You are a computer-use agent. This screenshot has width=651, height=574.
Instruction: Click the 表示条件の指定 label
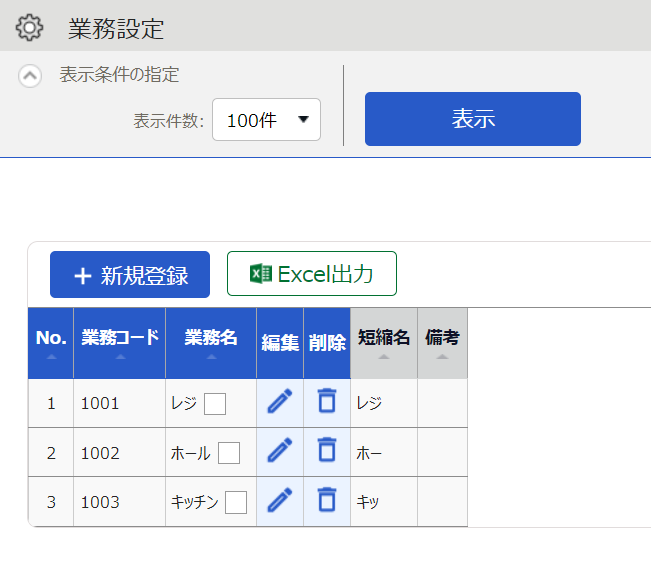120,75
